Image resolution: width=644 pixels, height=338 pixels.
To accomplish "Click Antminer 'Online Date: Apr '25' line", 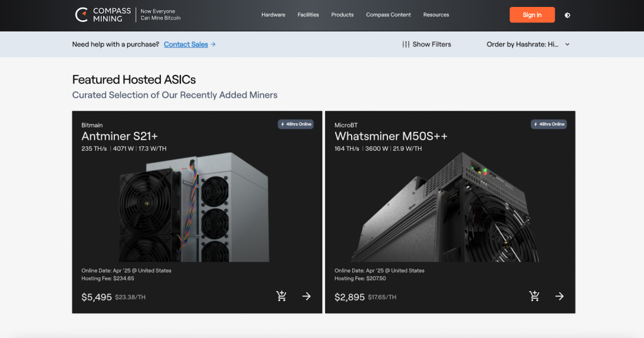I will pyautogui.click(x=126, y=271).
